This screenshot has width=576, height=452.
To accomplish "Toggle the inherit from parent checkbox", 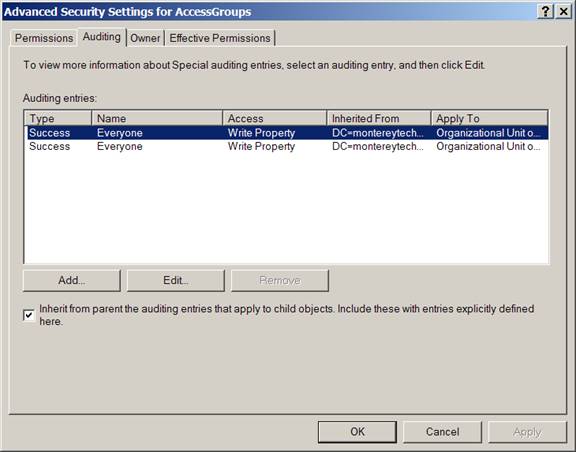I will pos(29,315).
